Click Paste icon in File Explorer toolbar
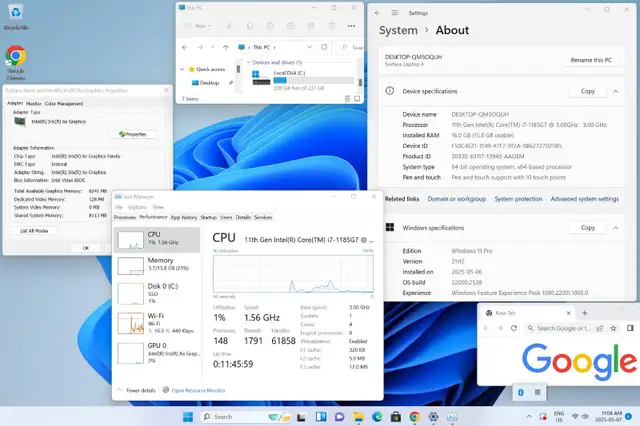The height and width of the screenshot is (426, 640). [x=270, y=26]
